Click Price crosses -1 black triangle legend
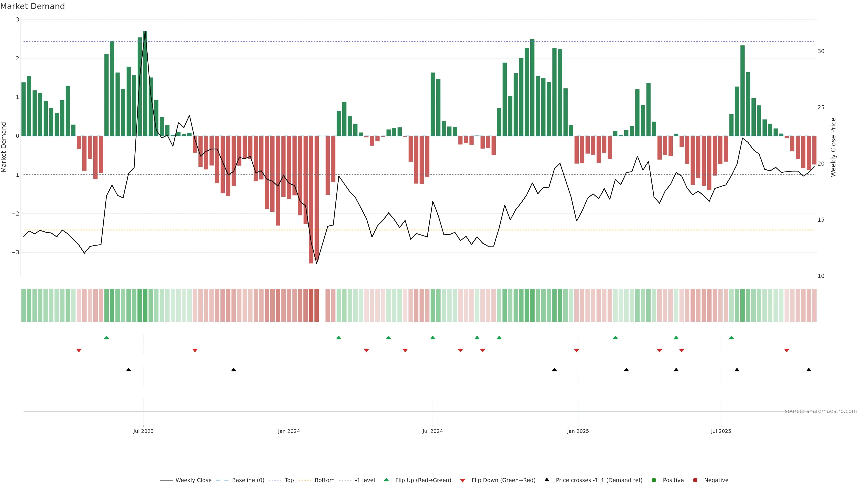The width and height of the screenshot is (868, 488). coord(547,480)
